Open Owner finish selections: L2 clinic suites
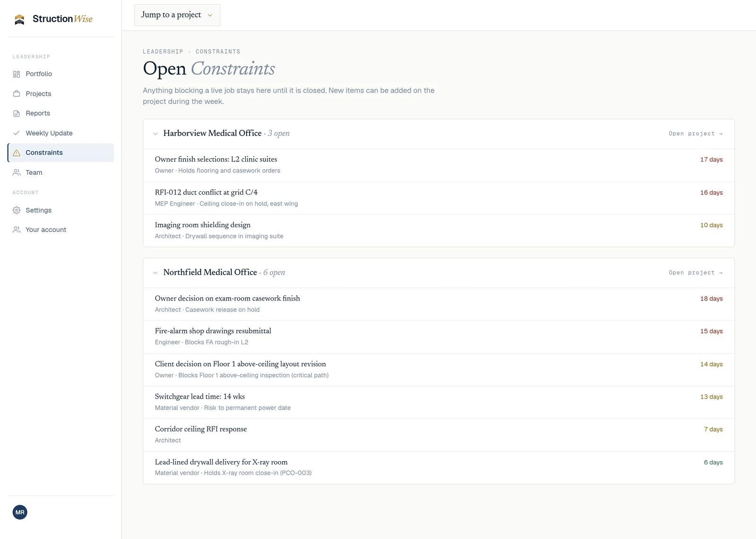Screen dimensions: 756x539 [x=438, y=165]
